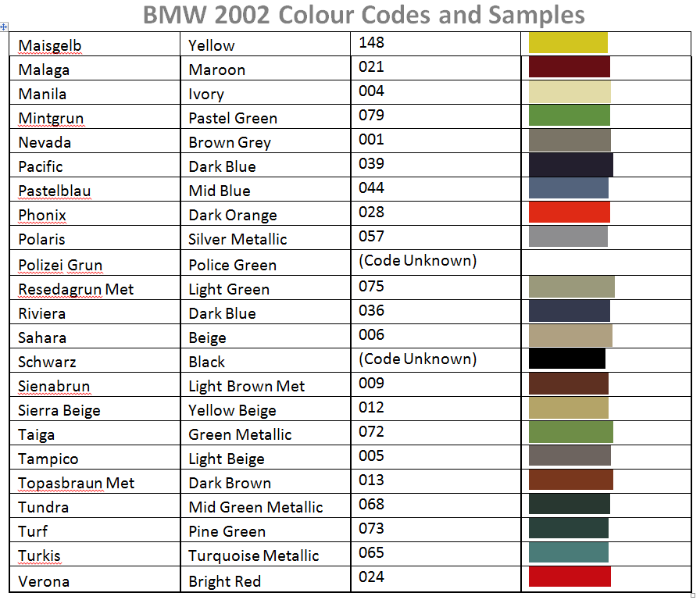Select colour code 039
The width and height of the screenshot is (700, 600).
pos(371,163)
